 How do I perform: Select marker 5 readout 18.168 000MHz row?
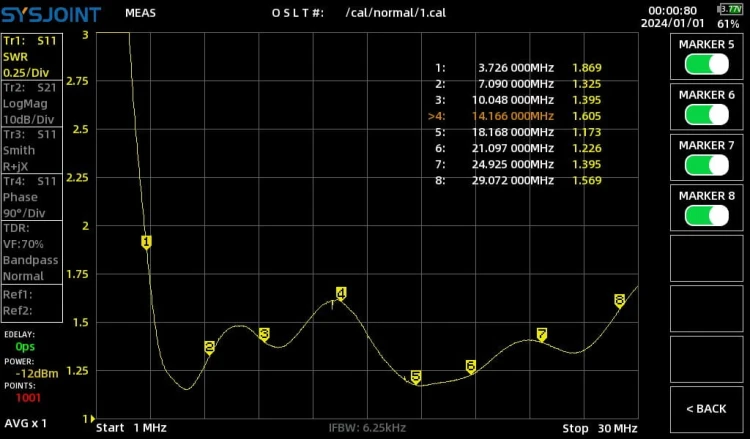[518, 132]
